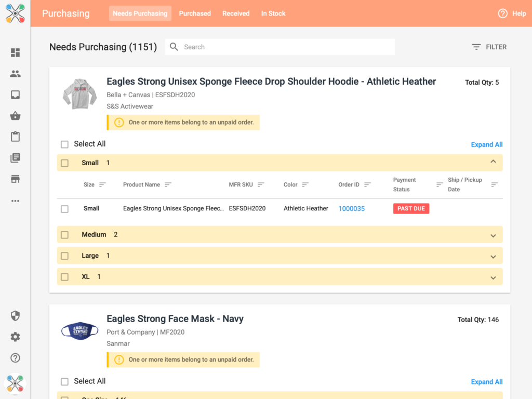Check the Large size group checkbox
This screenshot has width=532, height=399.
[x=64, y=256]
